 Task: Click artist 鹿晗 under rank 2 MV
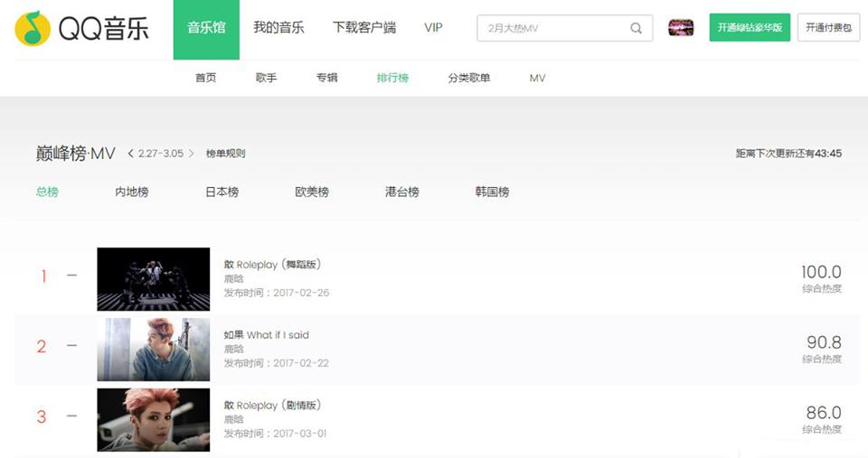click(x=233, y=349)
